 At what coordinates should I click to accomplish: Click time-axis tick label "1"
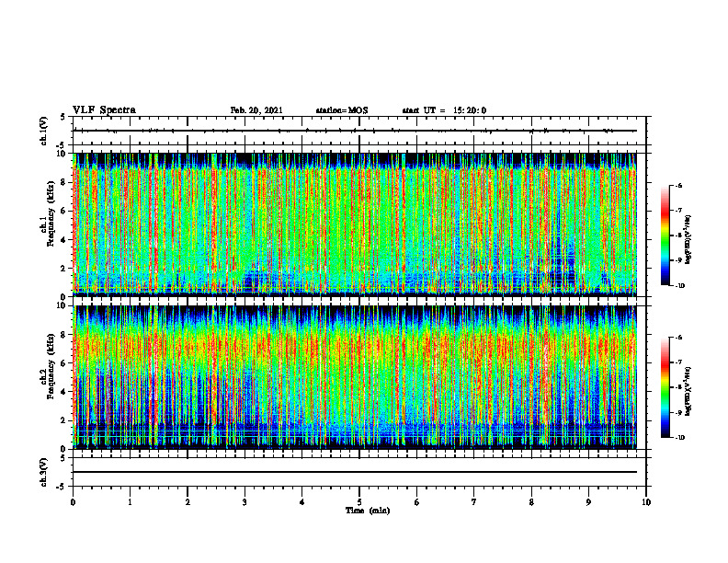pos(130,502)
